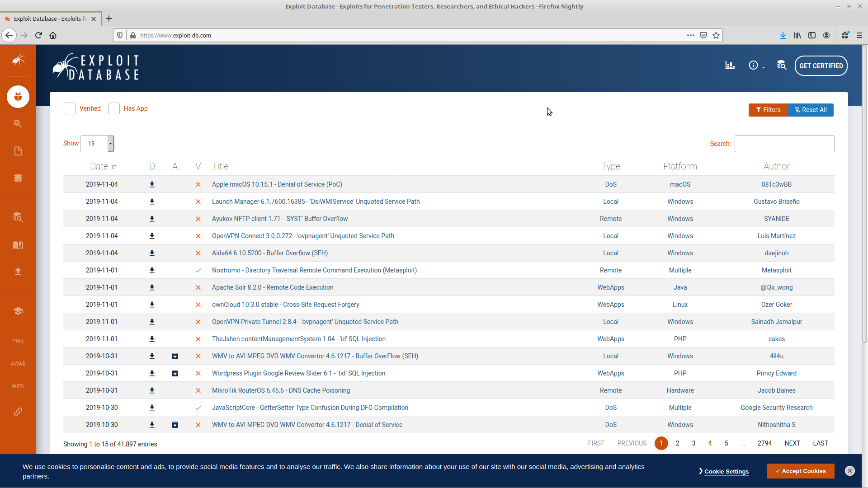Image resolution: width=868 pixels, height=488 pixels.
Task: Enable the Verified checkbox
Action: 70,108
